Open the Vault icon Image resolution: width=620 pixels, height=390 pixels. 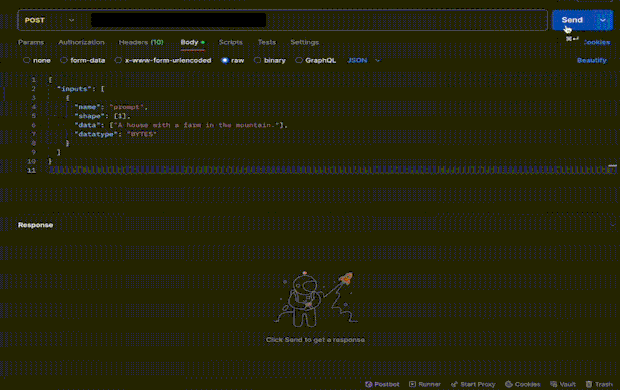554,384
